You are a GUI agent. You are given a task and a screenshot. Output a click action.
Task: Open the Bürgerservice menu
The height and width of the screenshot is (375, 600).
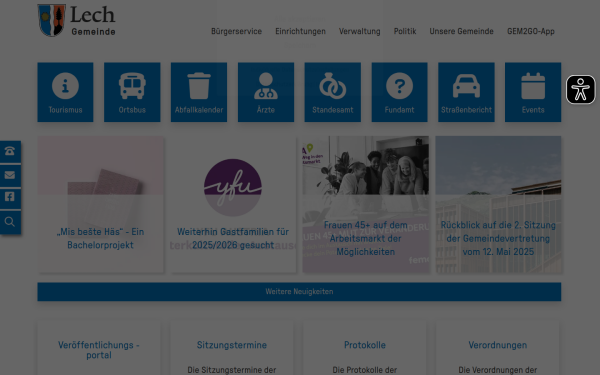click(236, 31)
